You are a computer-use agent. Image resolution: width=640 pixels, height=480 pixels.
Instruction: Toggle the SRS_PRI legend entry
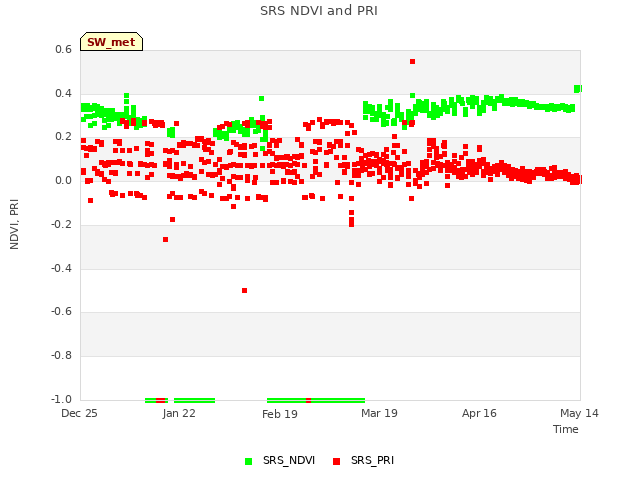tap(363, 461)
